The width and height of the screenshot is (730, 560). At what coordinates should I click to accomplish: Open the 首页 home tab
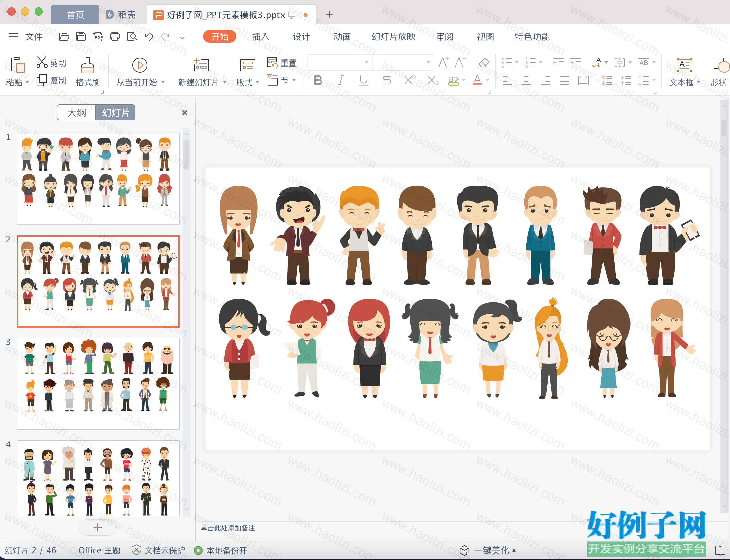75,15
